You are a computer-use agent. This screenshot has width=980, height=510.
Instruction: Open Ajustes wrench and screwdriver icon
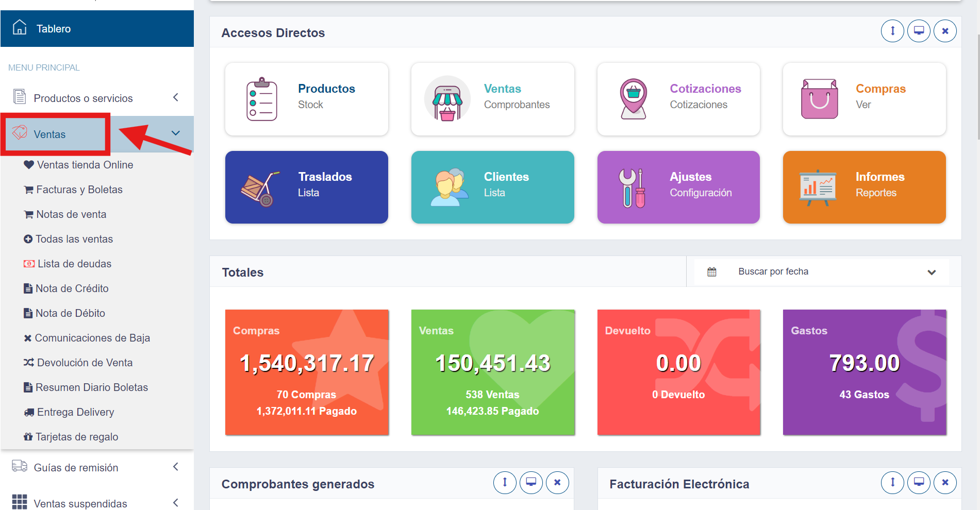[633, 188]
